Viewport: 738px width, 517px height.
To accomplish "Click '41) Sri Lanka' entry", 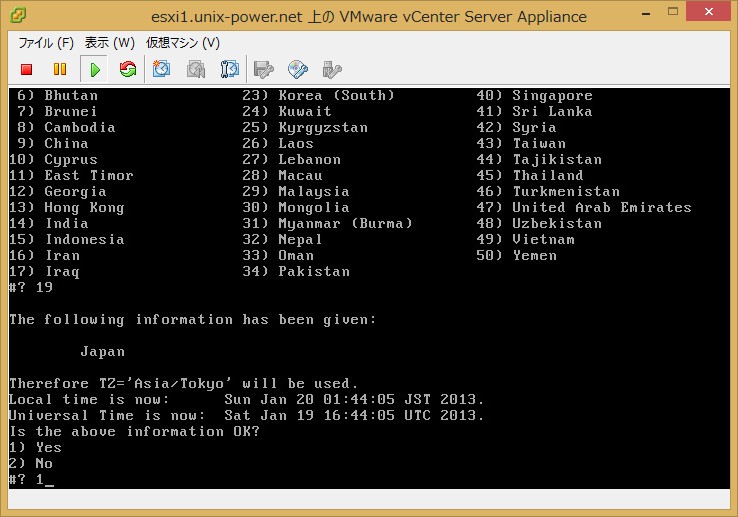I will [x=534, y=111].
